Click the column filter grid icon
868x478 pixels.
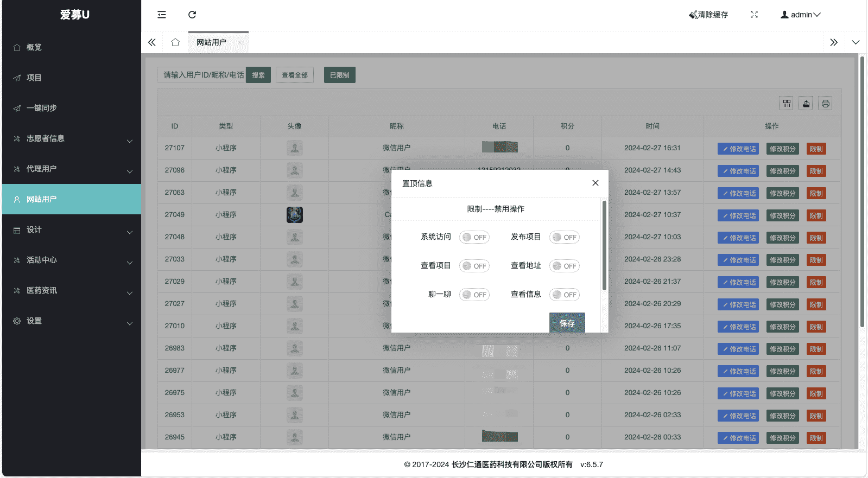pos(787,104)
